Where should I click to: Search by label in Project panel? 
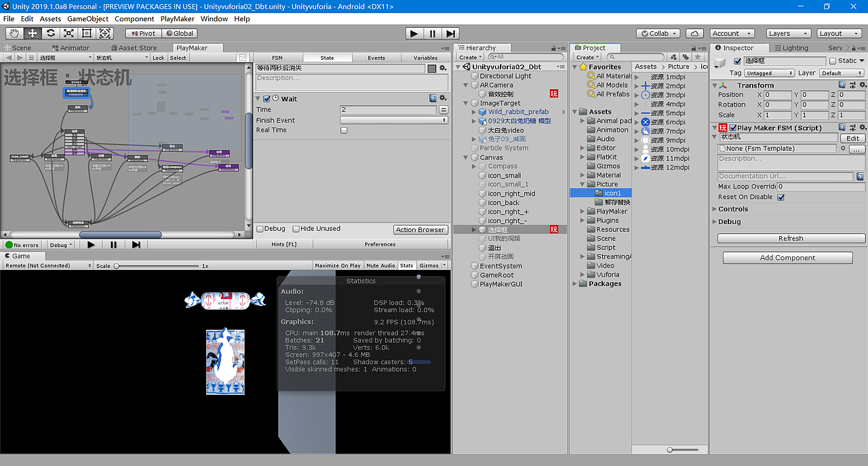pyautogui.click(x=686, y=58)
